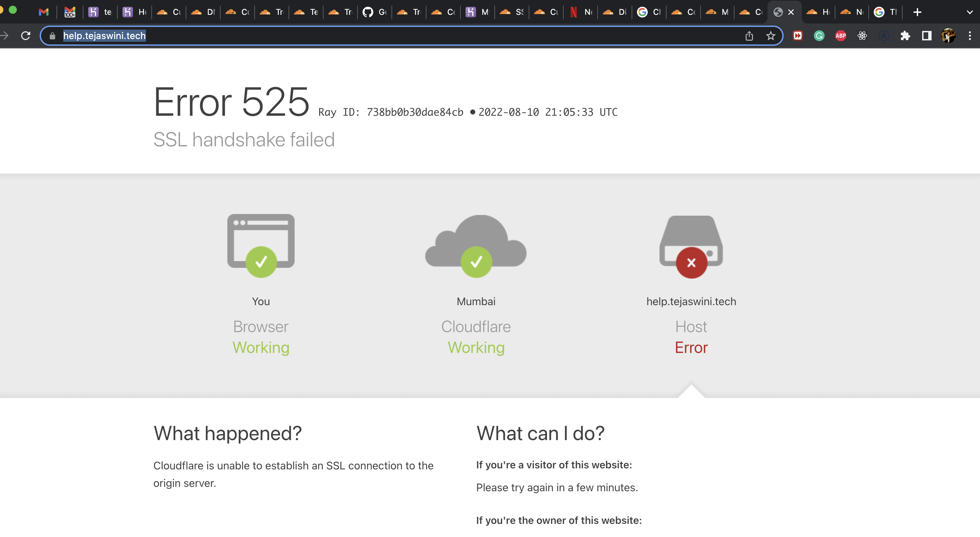Click the profile avatar icon
980x537 pixels.
(948, 36)
